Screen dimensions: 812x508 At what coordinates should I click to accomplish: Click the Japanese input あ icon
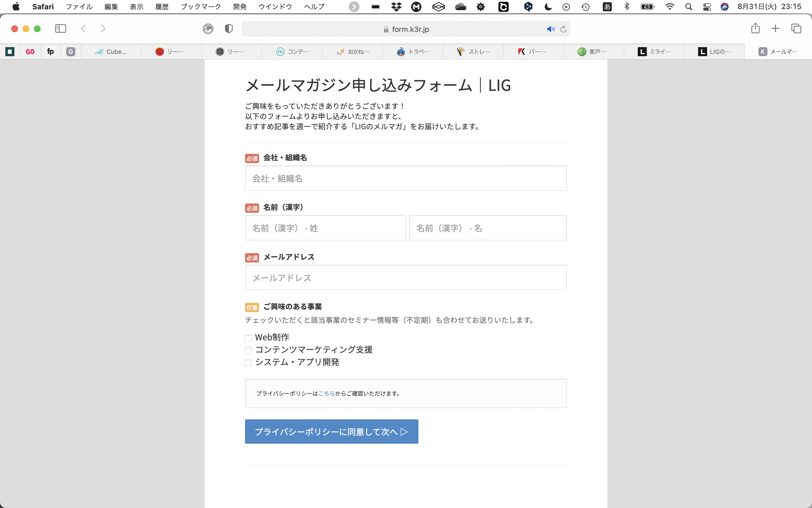[x=607, y=7]
